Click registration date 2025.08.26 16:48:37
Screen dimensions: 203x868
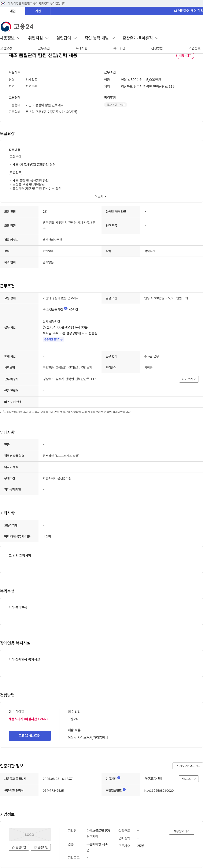click(x=58, y=779)
